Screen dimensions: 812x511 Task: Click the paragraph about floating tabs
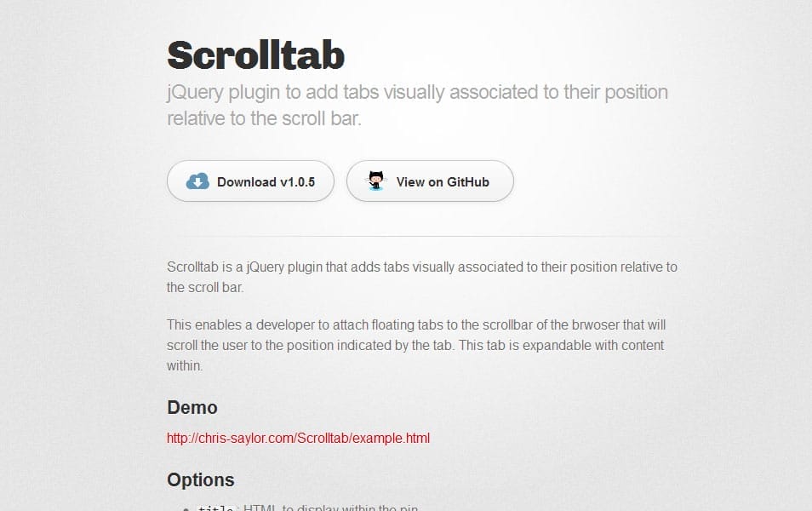click(x=417, y=345)
